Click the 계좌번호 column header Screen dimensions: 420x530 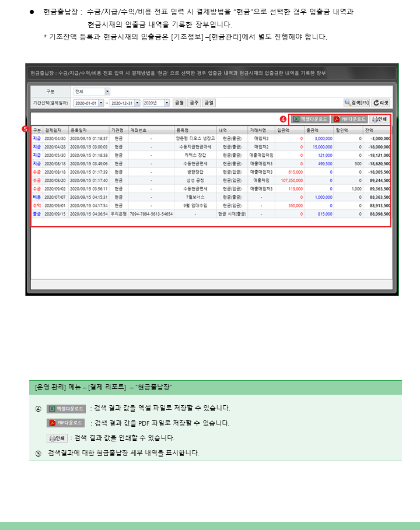[x=151, y=130]
